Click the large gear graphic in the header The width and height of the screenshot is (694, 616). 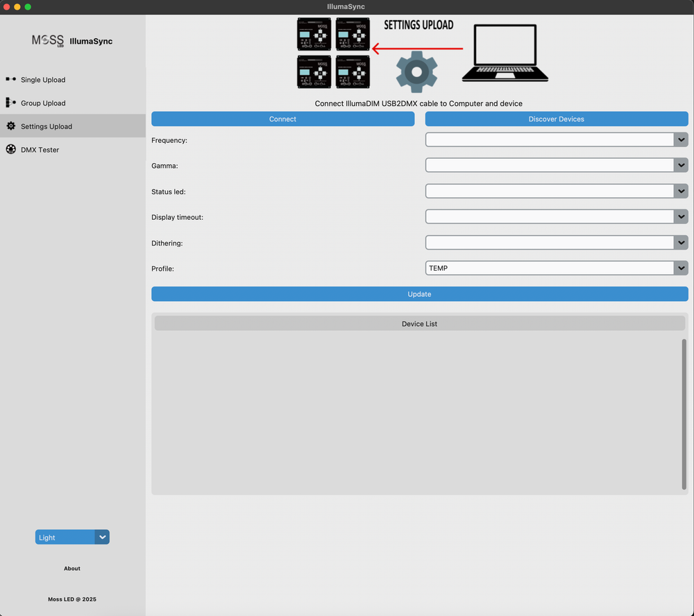coord(416,71)
